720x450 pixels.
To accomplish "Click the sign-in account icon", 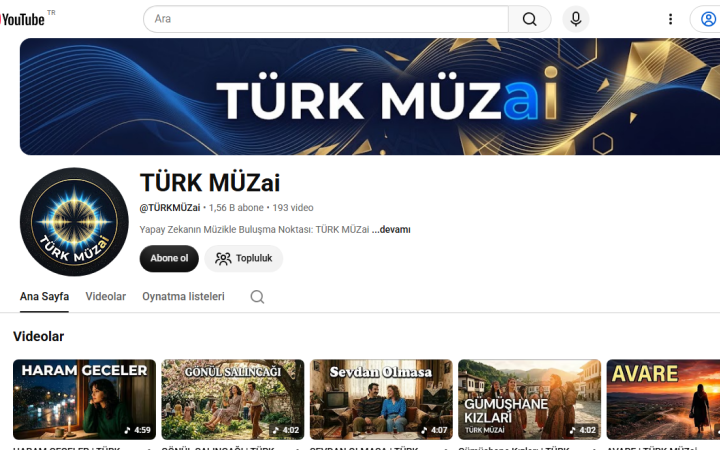I will coord(707,19).
